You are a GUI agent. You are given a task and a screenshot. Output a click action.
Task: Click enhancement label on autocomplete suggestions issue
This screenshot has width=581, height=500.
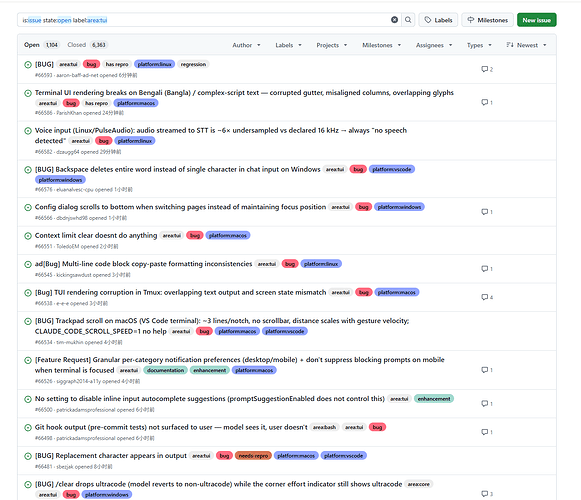click(x=434, y=399)
